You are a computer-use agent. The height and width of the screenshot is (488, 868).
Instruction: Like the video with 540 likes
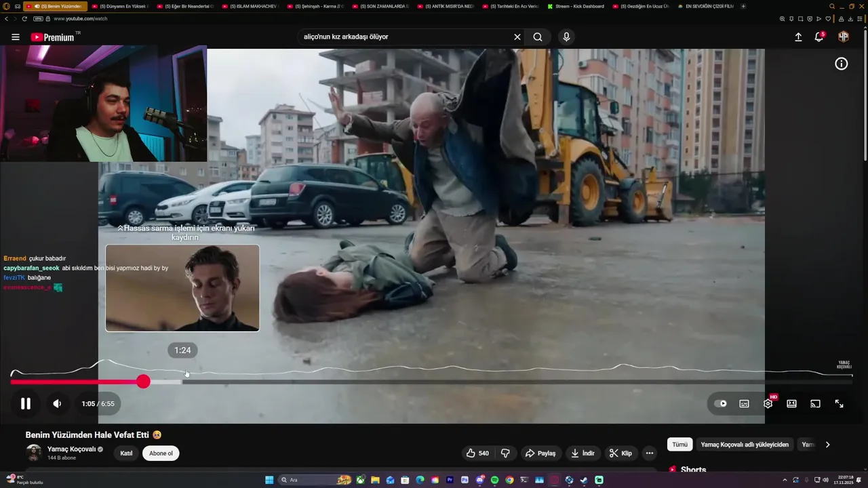[x=477, y=453]
